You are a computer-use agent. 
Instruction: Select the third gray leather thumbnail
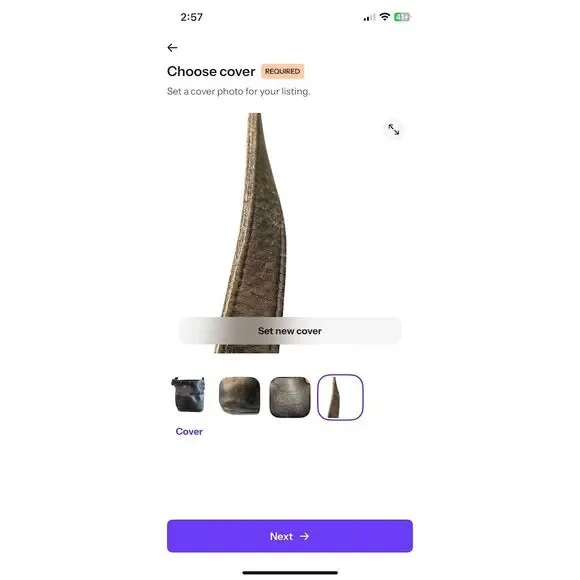290,397
